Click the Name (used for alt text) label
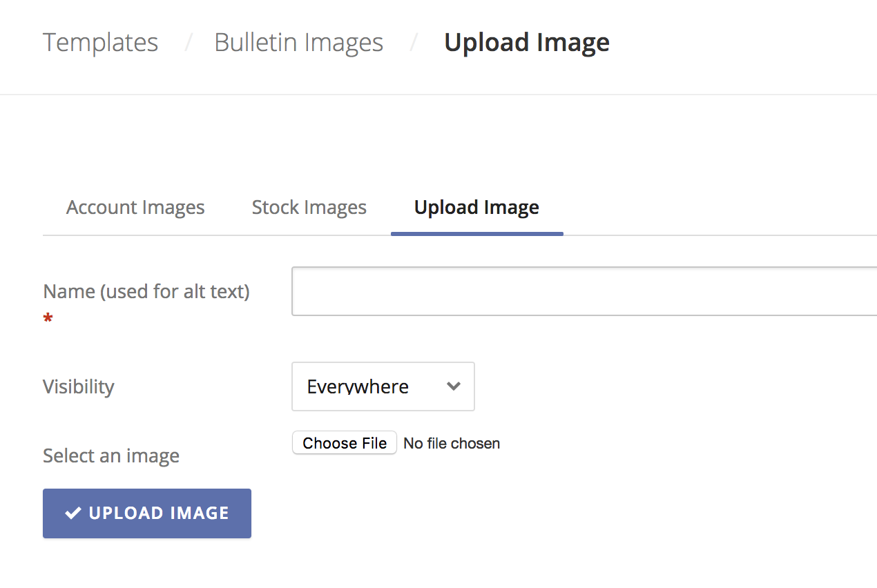 [x=146, y=291]
